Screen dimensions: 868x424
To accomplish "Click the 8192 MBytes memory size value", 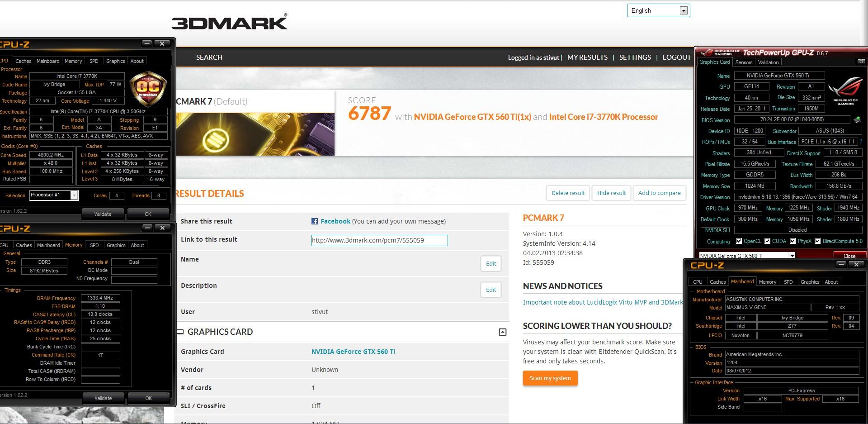I will click(x=44, y=271).
